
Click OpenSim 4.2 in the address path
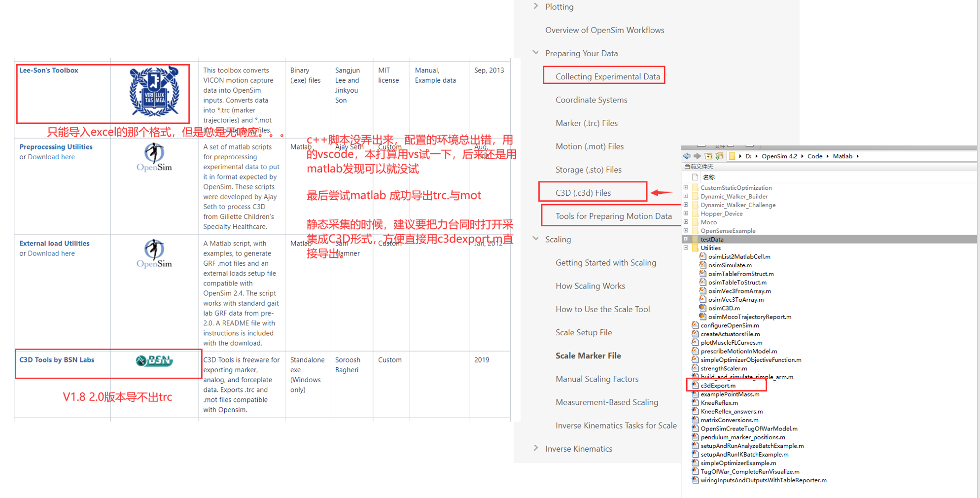tap(779, 156)
